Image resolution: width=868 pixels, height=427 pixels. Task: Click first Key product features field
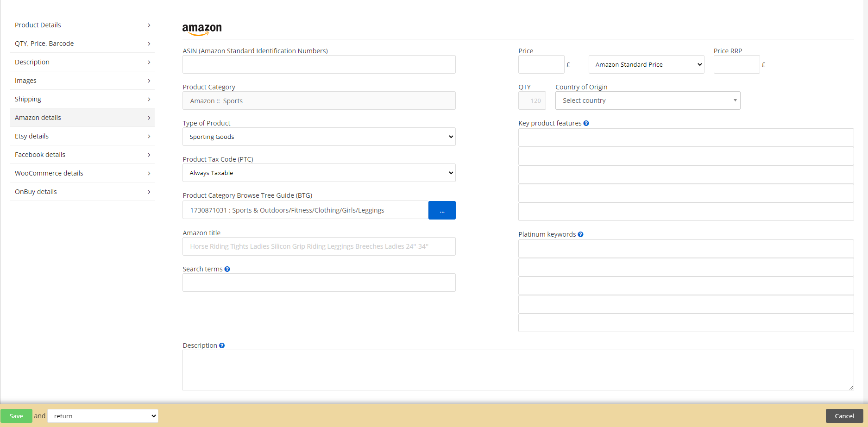click(686, 138)
